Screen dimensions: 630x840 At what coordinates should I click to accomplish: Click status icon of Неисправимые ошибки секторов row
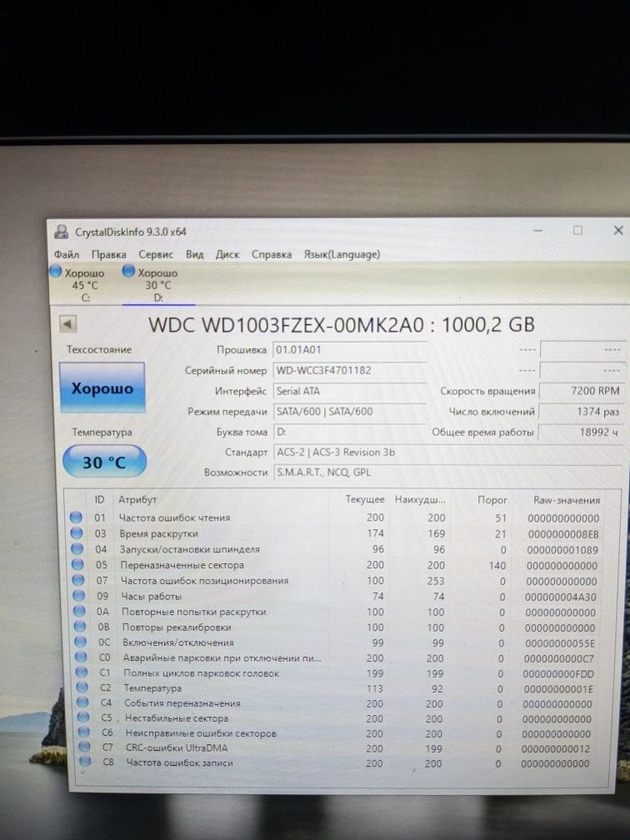pos(83,732)
